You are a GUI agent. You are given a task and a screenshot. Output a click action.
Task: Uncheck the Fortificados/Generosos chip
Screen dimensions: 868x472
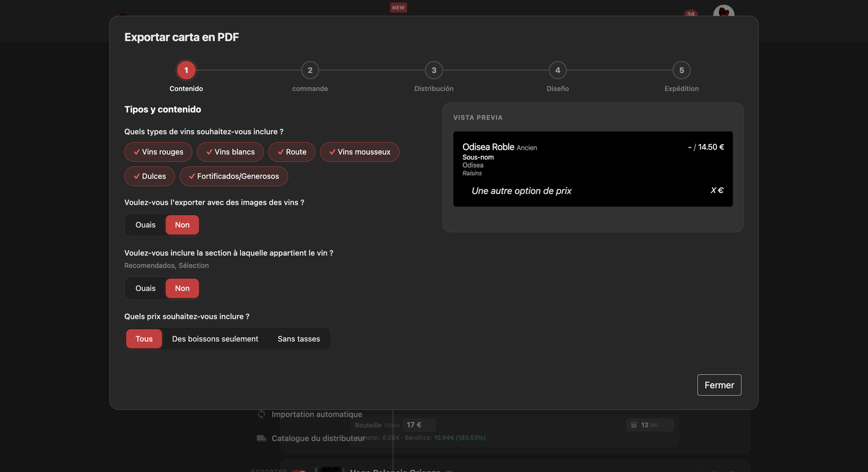click(x=234, y=176)
